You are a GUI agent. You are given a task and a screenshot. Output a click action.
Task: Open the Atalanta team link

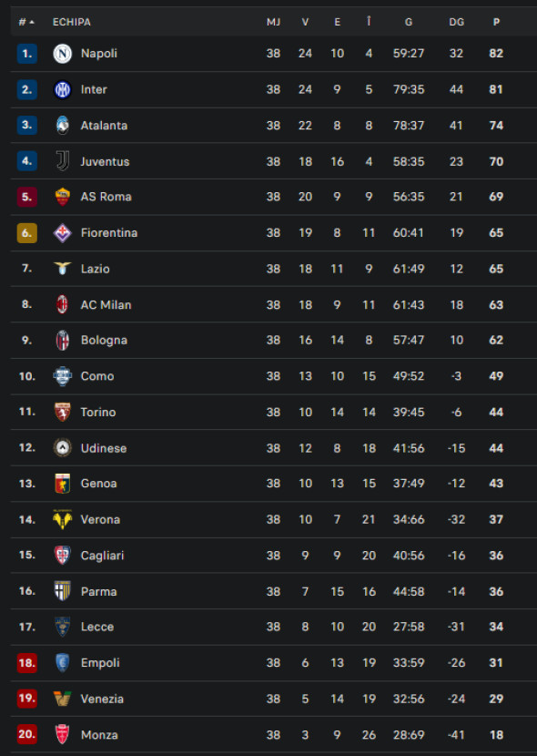click(104, 126)
